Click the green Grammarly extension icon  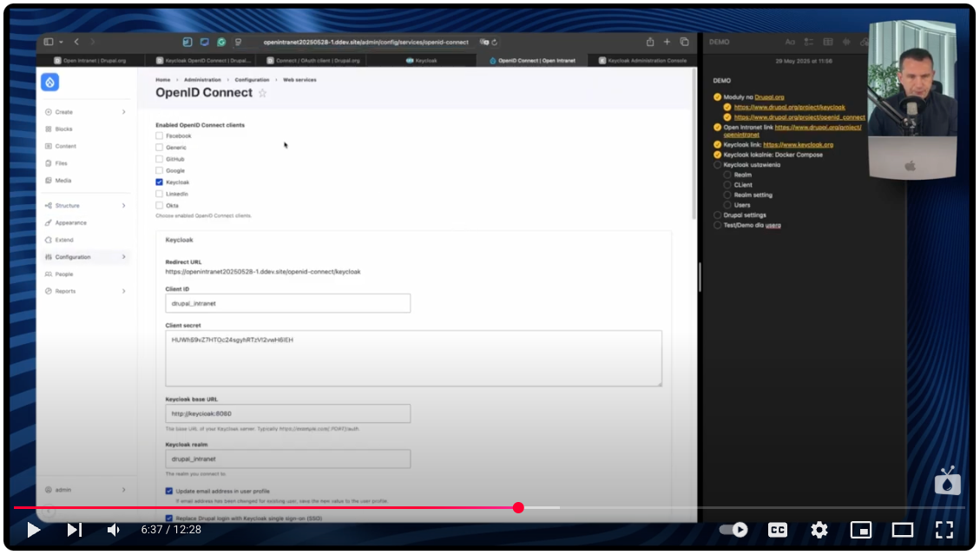221,42
